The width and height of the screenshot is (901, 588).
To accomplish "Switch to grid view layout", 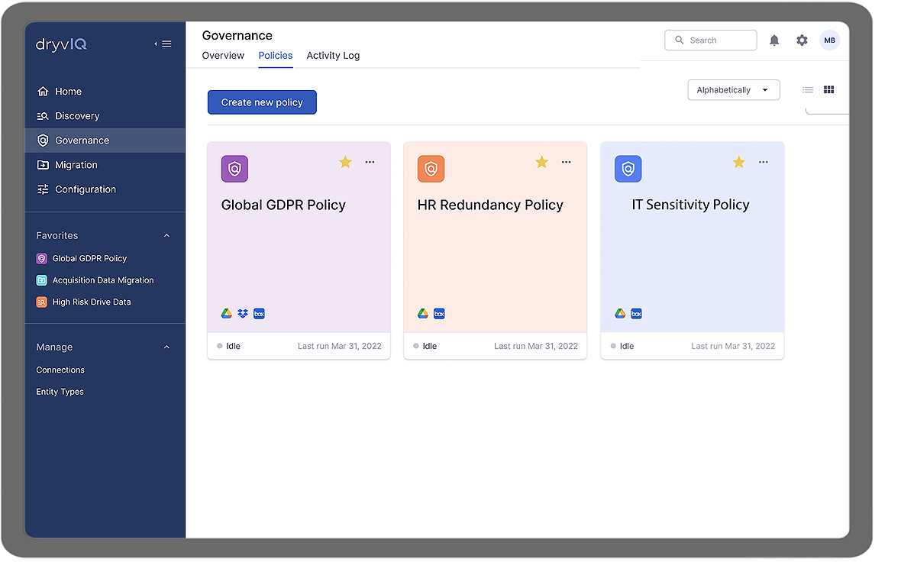I will click(x=828, y=90).
